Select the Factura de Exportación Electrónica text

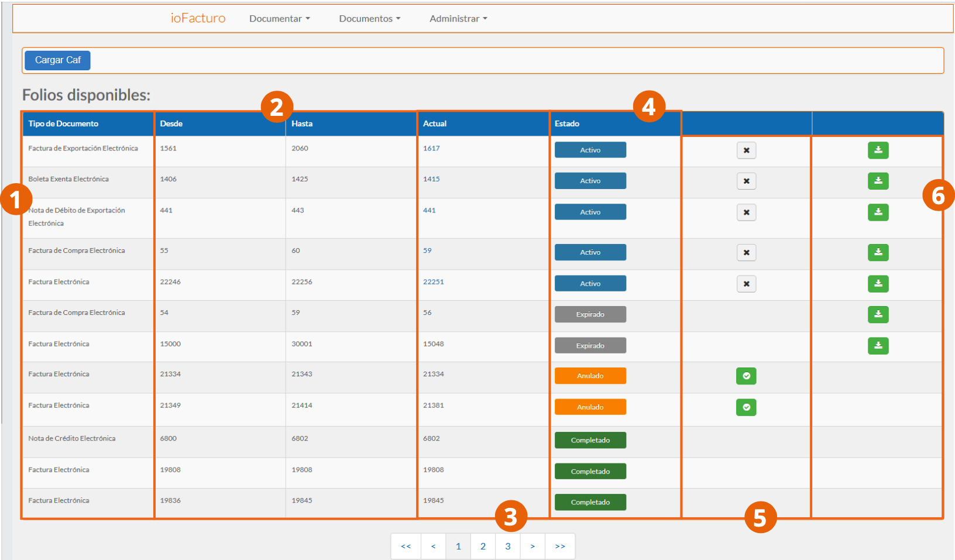[x=83, y=149]
